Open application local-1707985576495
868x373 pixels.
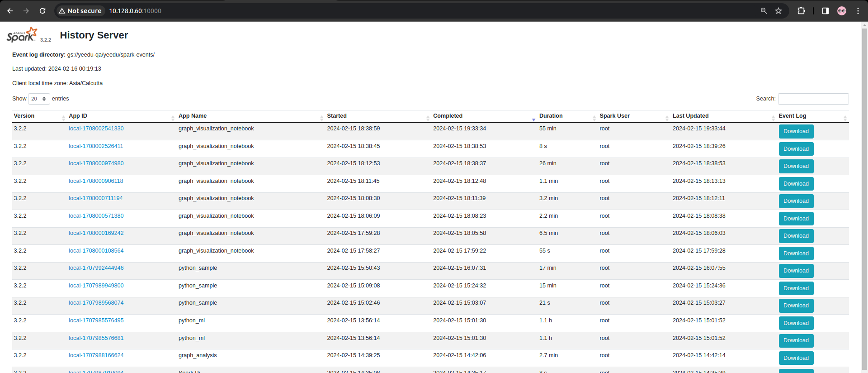(x=96, y=320)
